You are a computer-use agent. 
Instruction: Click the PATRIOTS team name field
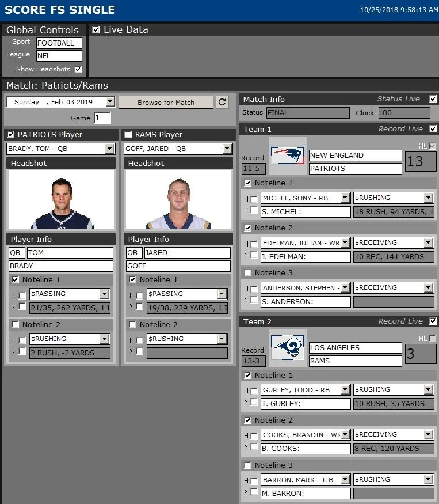point(355,169)
